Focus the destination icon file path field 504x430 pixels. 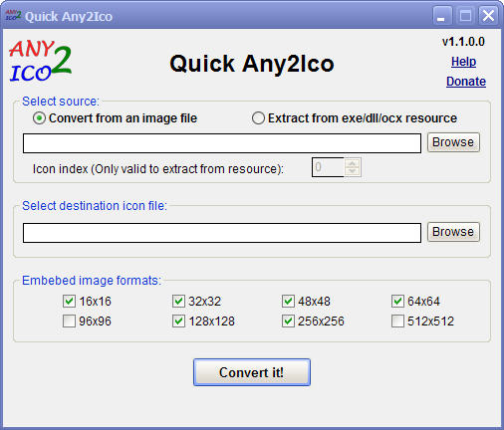pos(222,233)
